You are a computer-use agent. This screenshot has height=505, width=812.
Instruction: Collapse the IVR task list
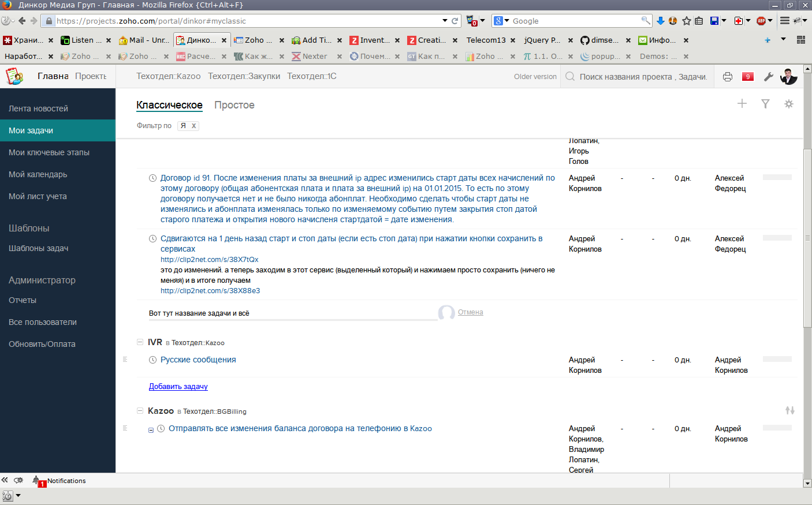click(140, 342)
